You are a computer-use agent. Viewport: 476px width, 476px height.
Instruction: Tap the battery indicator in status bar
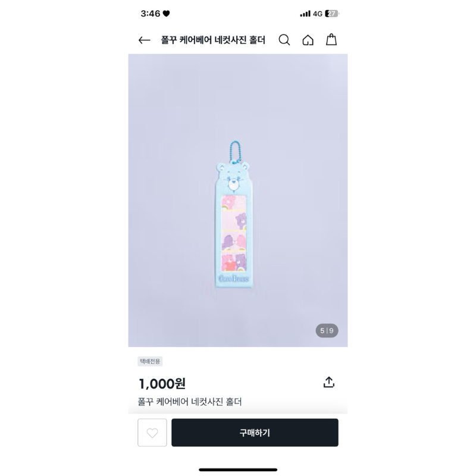(x=331, y=14)
